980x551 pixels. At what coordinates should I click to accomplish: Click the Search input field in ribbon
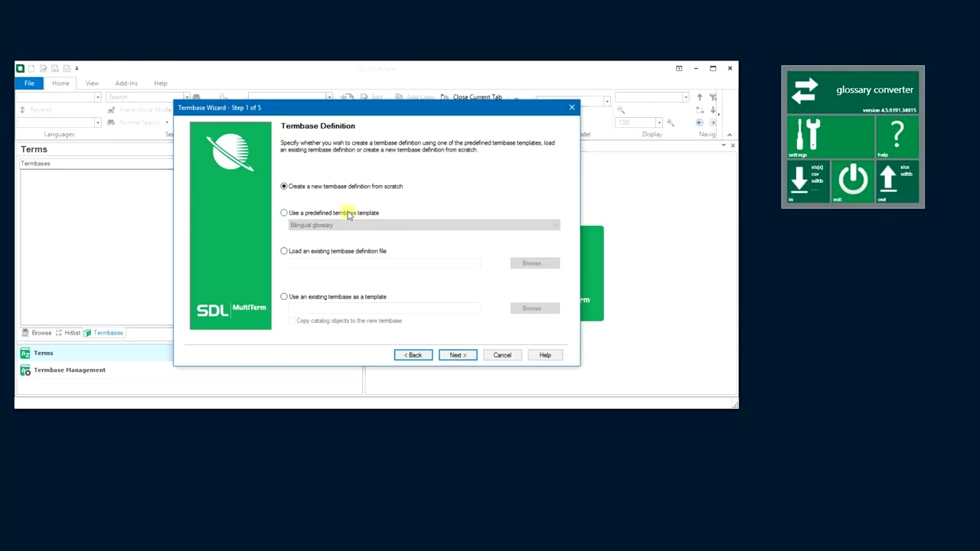pyautogui.click(x=143, y=97)
